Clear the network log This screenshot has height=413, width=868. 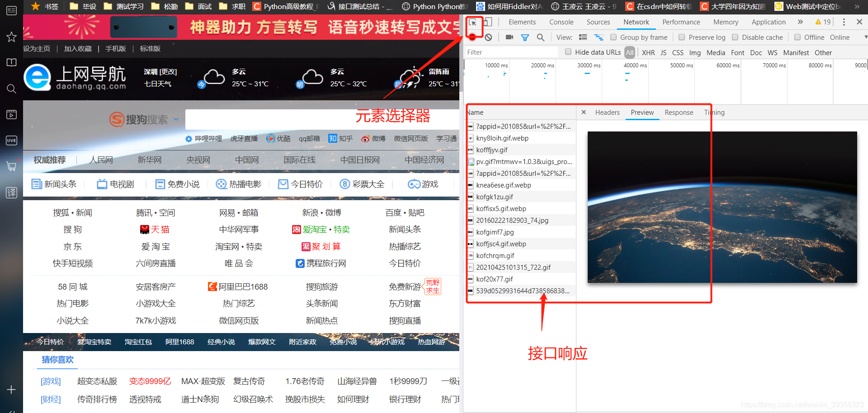click(x=489, y=38)
